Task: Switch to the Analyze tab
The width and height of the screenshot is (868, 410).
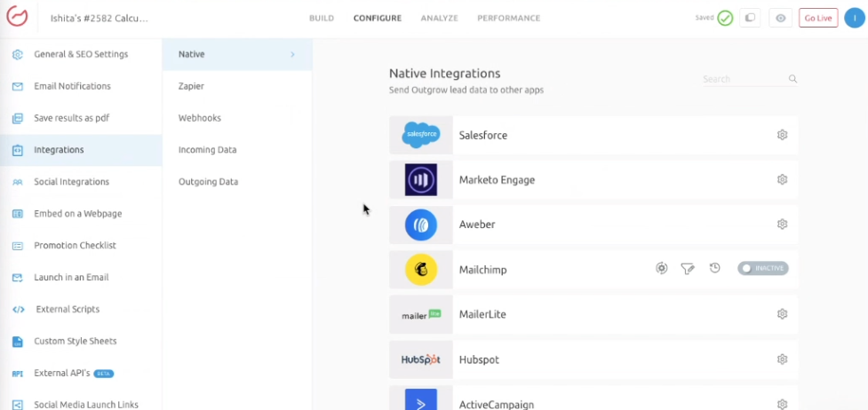Action: click(440, 19)
